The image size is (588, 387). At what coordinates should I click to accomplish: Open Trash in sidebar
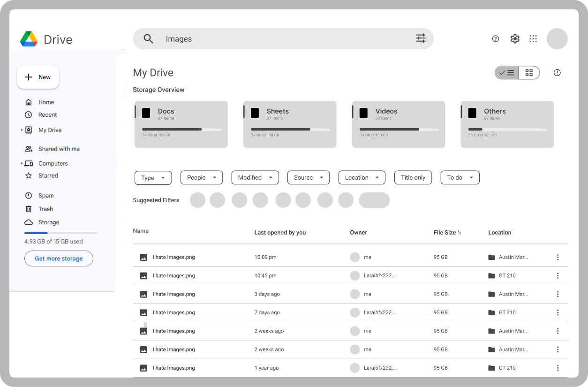point(46,209)
